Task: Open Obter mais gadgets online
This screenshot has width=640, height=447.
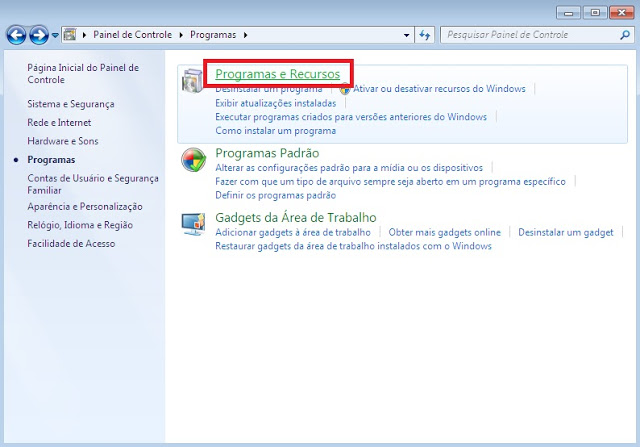Action: [444, 232]
